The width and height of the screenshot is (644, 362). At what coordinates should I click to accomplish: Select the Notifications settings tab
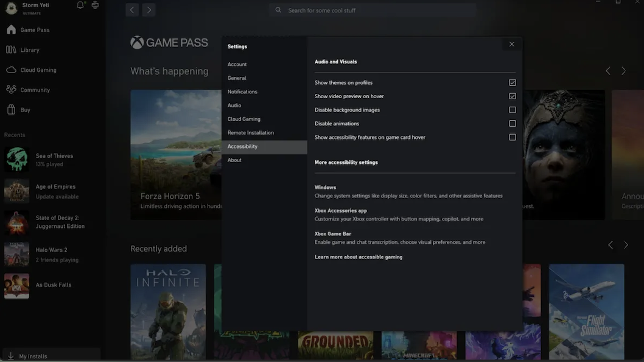(242, 92)
